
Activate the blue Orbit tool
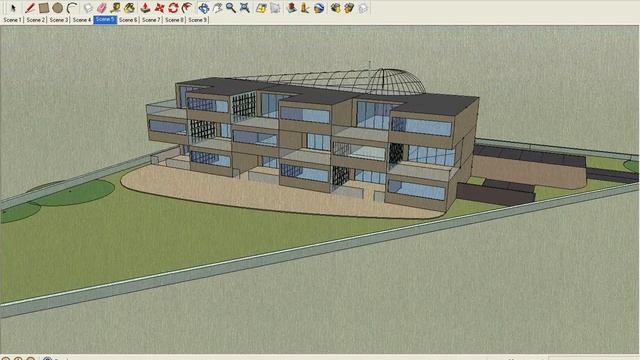pos(203,8)
